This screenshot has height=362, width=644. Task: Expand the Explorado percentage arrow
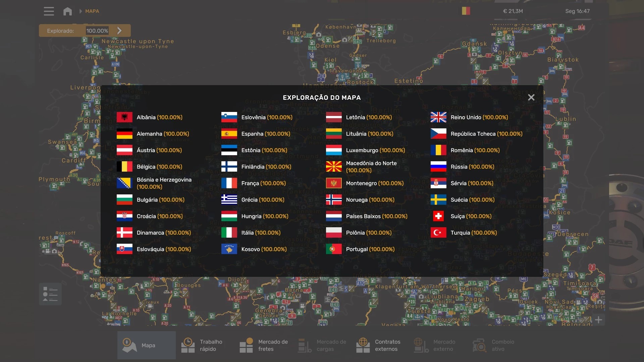120,31
